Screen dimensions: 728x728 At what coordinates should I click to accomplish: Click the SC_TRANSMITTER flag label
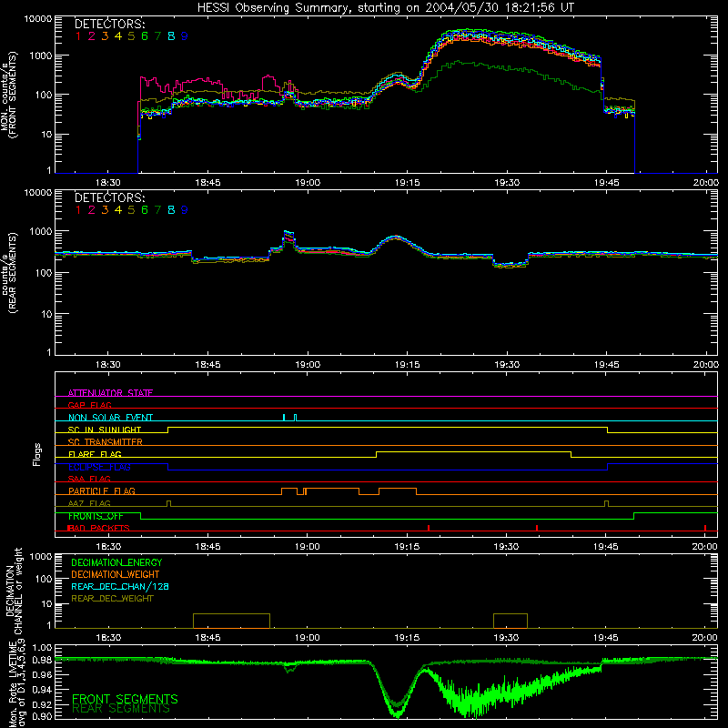coord(106,442)
